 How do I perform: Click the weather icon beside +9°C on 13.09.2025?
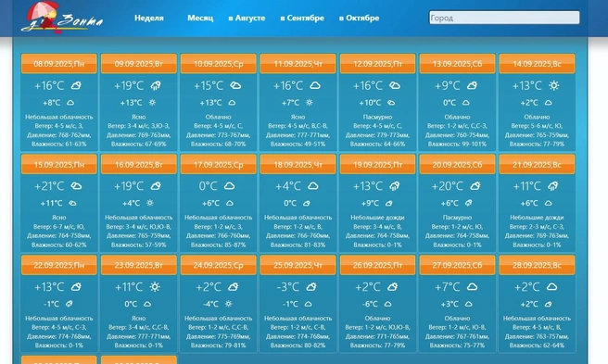[472, 85]
